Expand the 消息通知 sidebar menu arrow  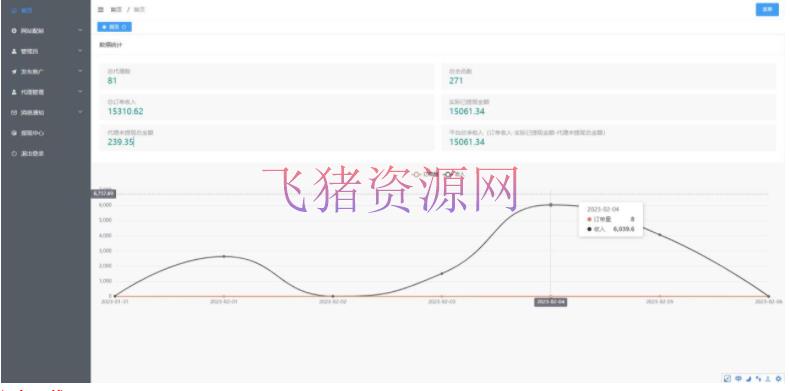click(x=80, y=113)
